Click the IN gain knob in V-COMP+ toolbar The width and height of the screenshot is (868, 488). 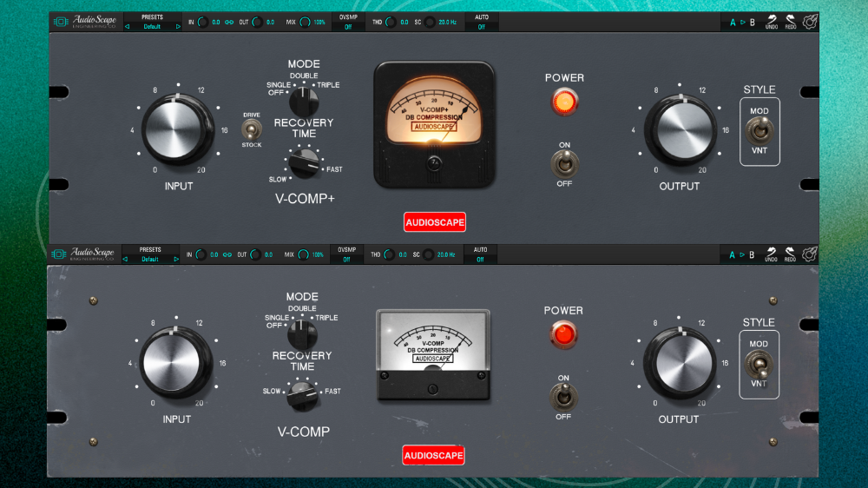point(202,23)
